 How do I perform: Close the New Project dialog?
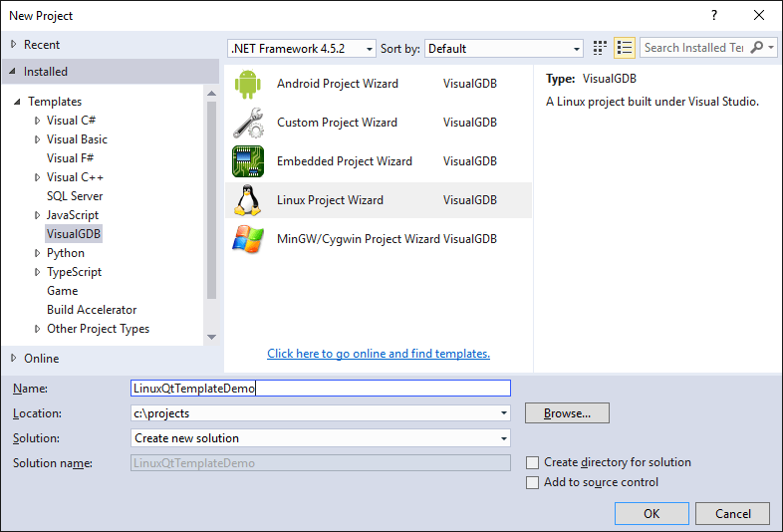pyautogui.click(x=759, y=15)
